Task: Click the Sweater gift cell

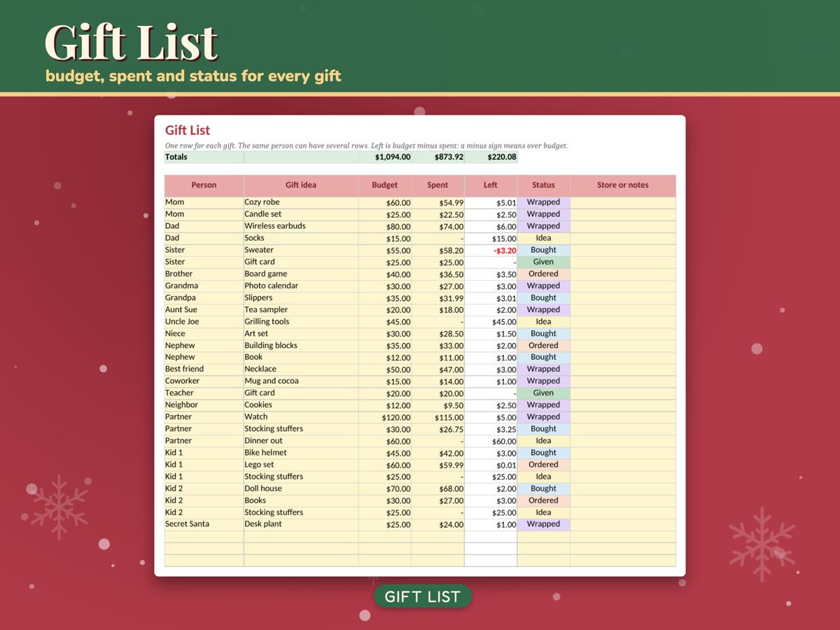Action: [x=301, y=250]
